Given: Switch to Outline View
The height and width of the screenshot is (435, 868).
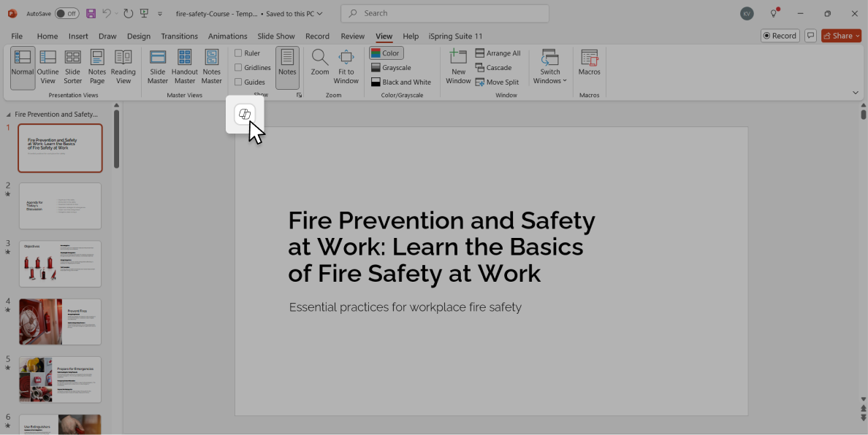Looking at the screenshot, I should point(48,66).
